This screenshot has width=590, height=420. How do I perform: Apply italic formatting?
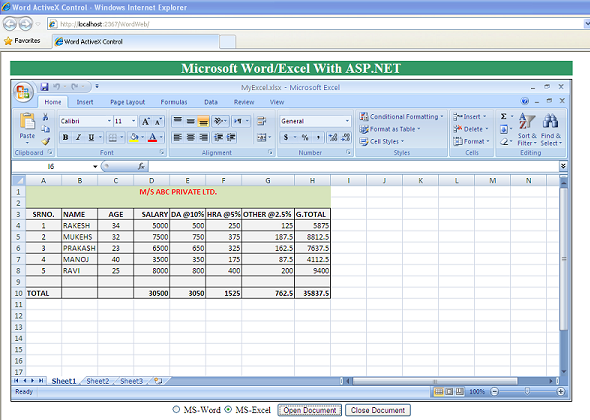click(78, 137)
